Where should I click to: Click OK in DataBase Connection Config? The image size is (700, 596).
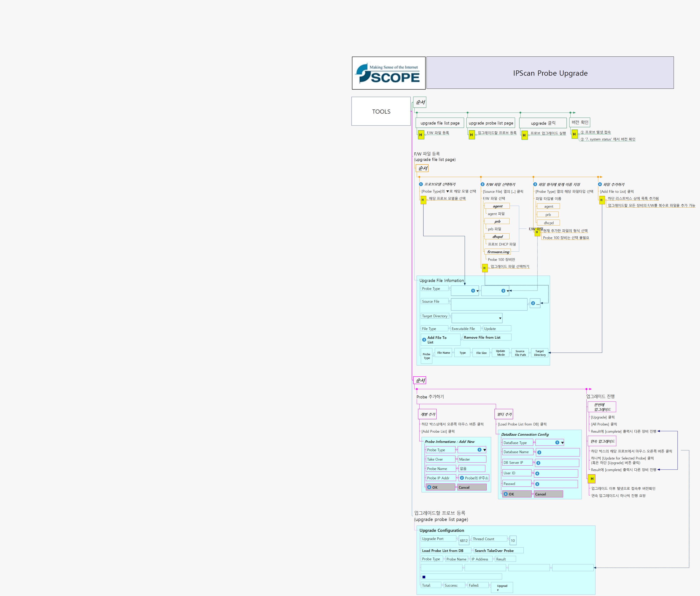tap(517, 494)
